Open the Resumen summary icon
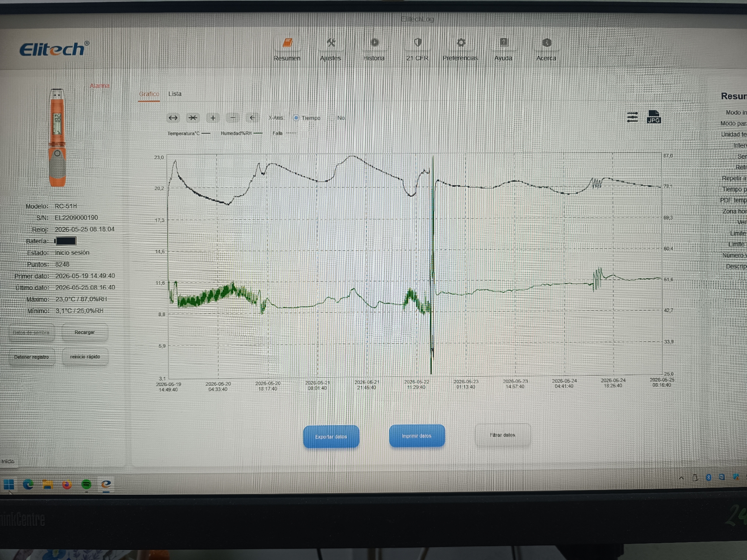Screen dimensions: 747x560 click(x=287, y=43)
